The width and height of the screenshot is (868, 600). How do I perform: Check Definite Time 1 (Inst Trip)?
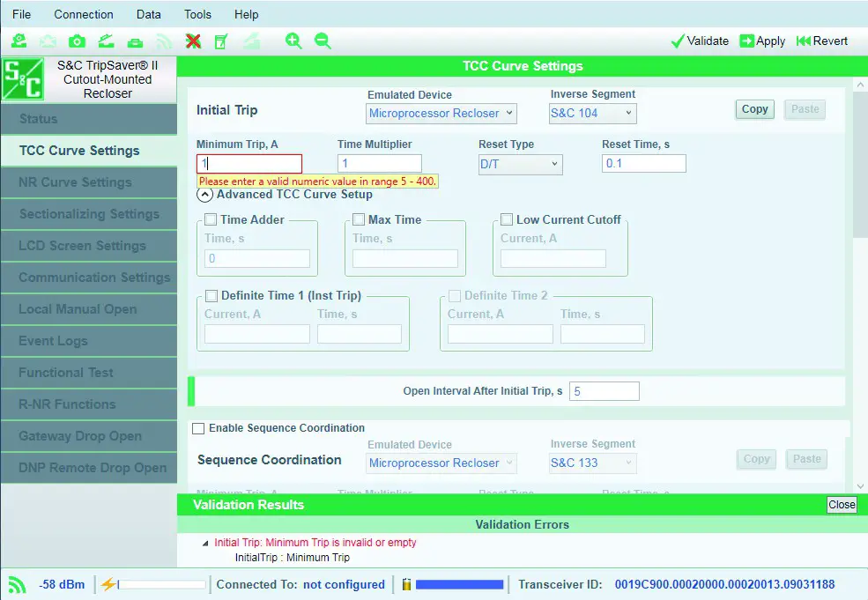tap(211, 295)
